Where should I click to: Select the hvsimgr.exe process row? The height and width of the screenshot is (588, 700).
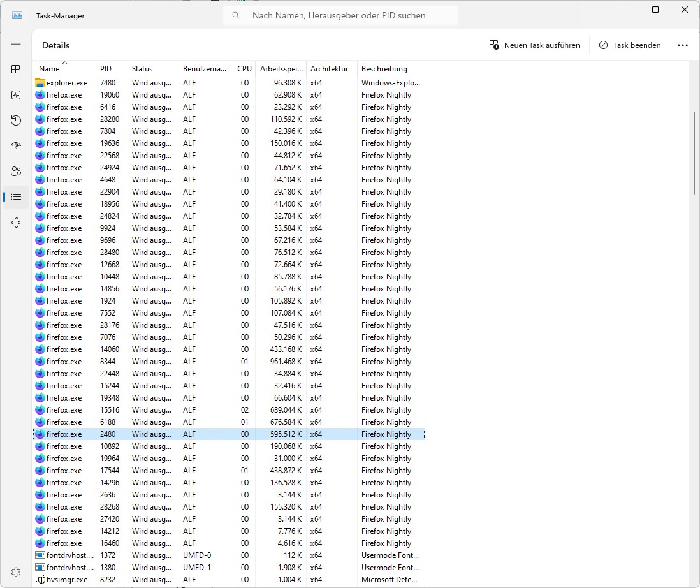click(229, 580)
